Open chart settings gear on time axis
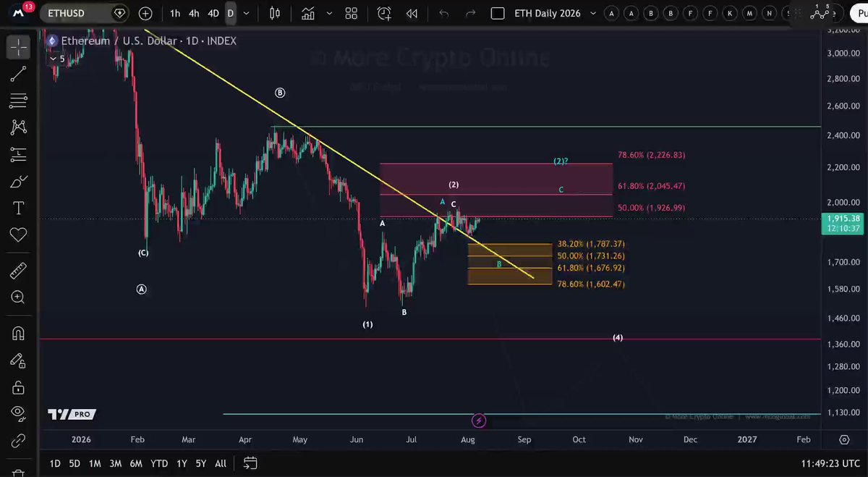This screenshot has width=868, height=477. tap(844, 439)
